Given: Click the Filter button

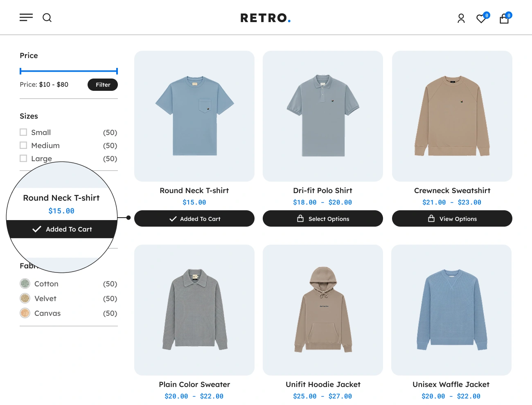Looking at the screenshot, I should 103,85.
